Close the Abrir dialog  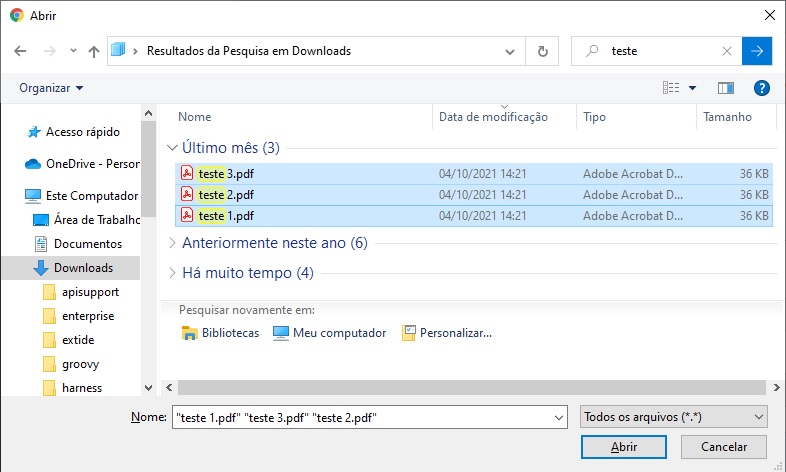pos(770,15)
